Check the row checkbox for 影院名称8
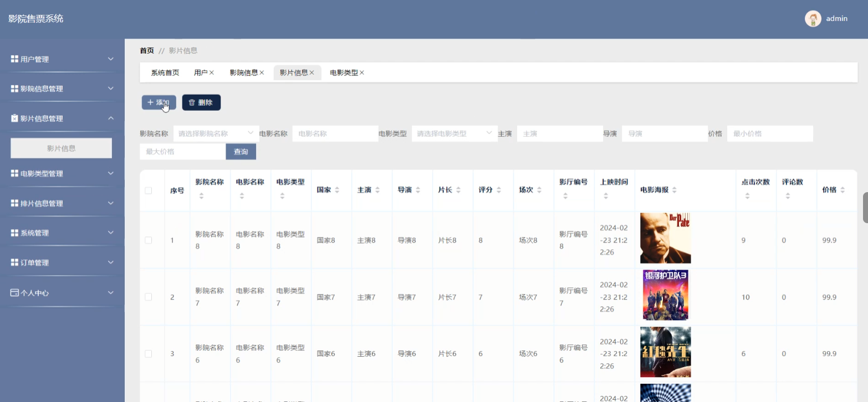This screenshot has height=402, width=868. [148, 240]
